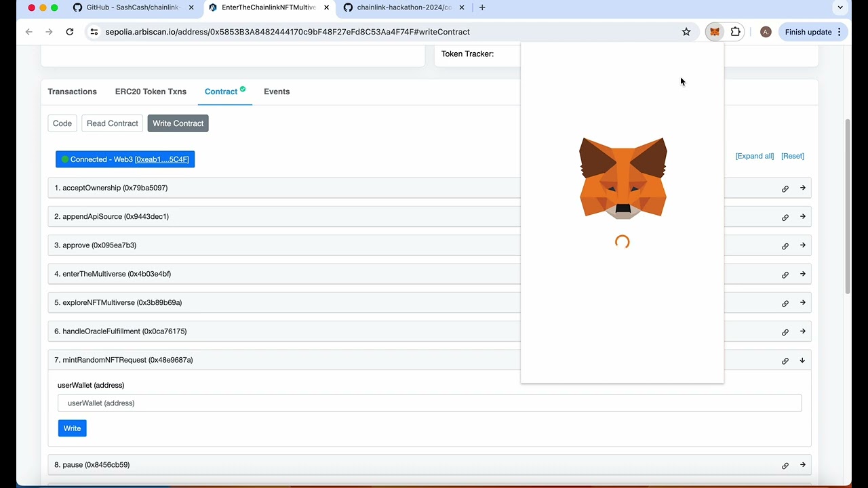The width and height of the screenshot is (868, 488).
Task: Click '2. appendApiSource (0x9443dec1)' row text
Action: coord(112,216)
